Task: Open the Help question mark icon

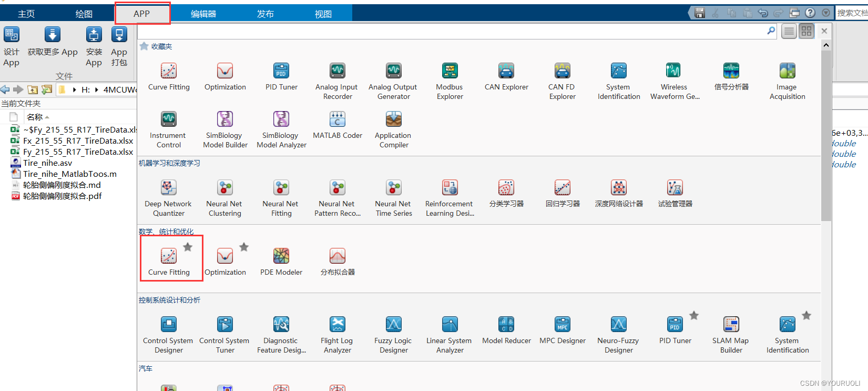Action: click(811, 13)
